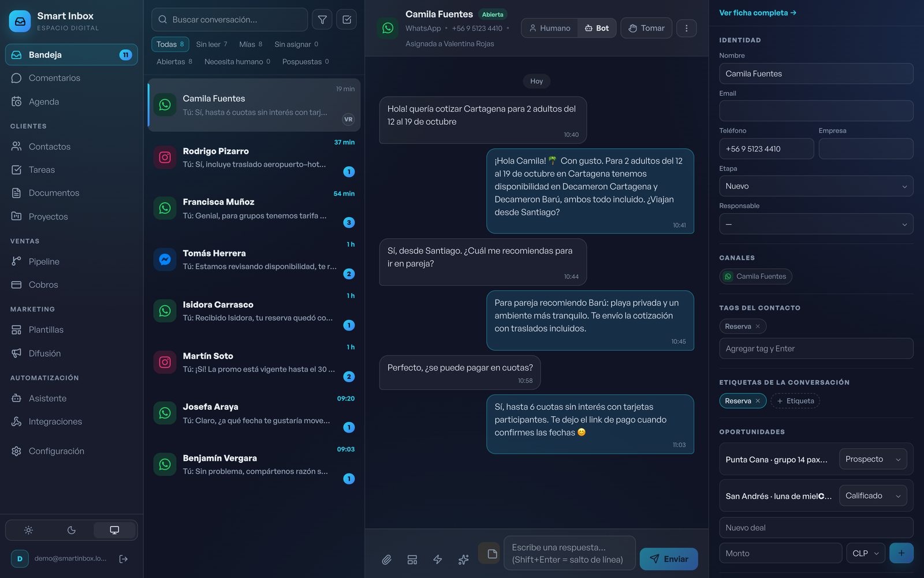924x578 pixels.
Task: Click the Tomar conversation button
Action: tap(646, 28)
